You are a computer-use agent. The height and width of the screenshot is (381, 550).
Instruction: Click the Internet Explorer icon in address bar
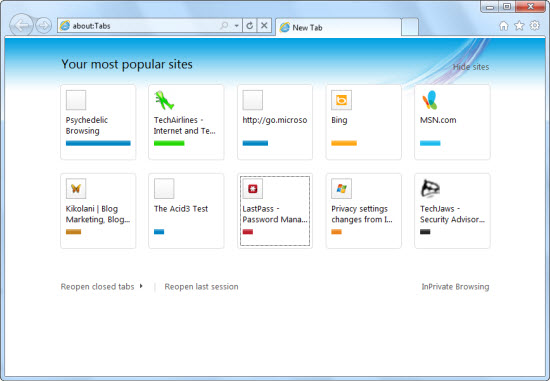click(65, 26)
